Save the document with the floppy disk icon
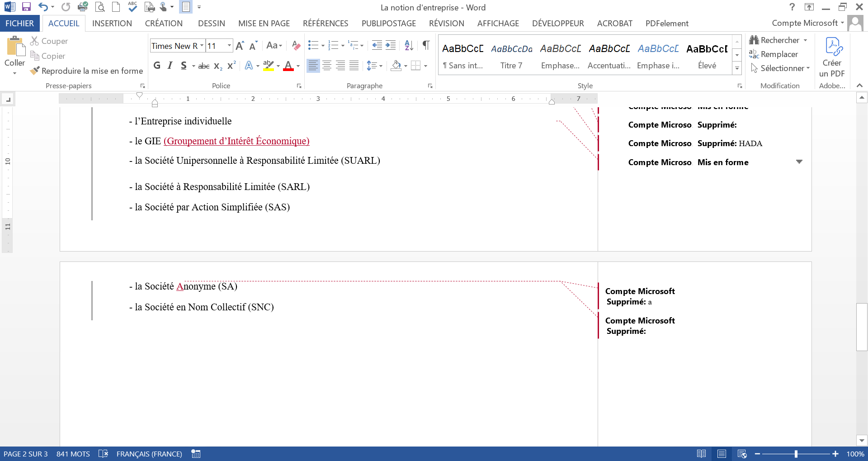Screen dimensions: 868x461 [26, 7]
